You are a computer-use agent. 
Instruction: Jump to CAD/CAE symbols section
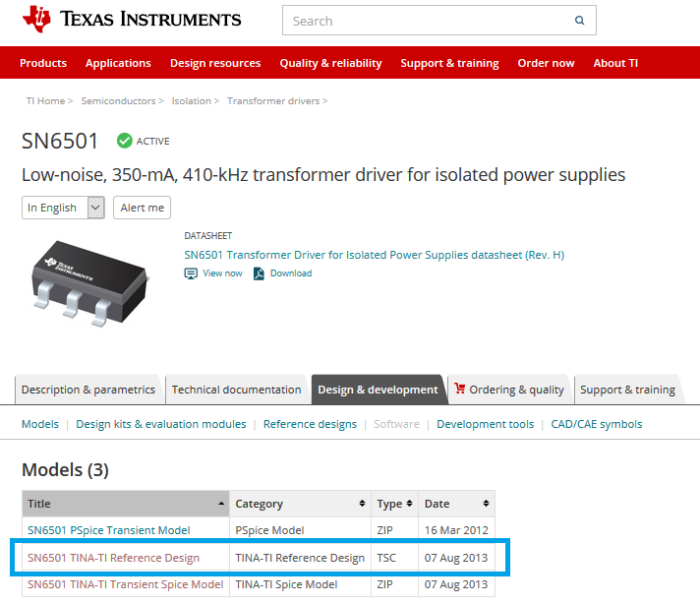tap(597, 424)
